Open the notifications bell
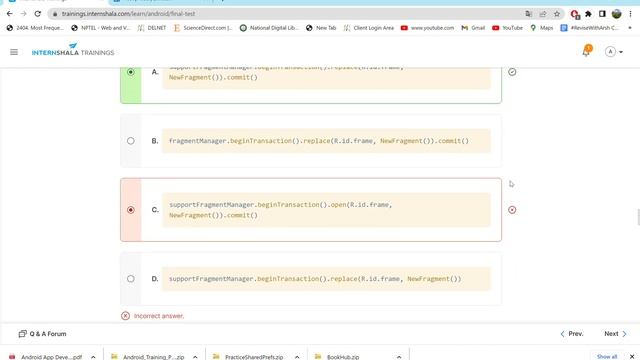The height and width of the screenshot is (360, 640). (x=587, y=51)
